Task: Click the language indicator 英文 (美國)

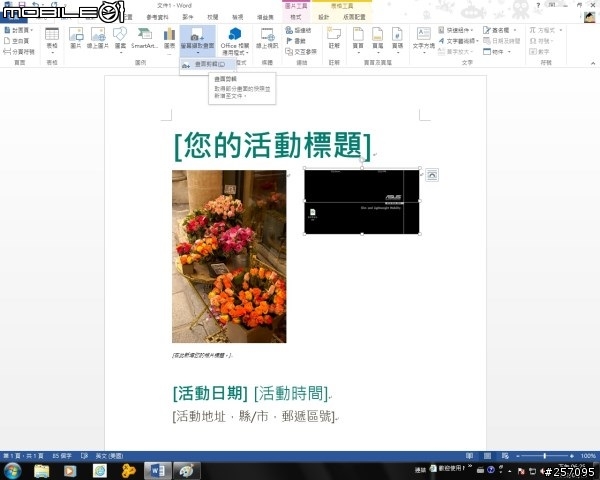Action: [x=109, y=456]
